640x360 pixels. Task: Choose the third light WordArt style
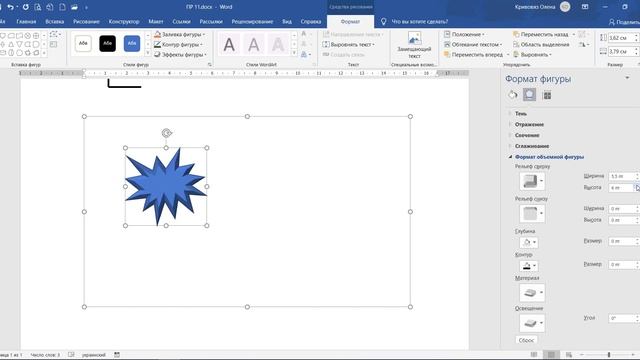pyautogui.click(x=278, y=44)
